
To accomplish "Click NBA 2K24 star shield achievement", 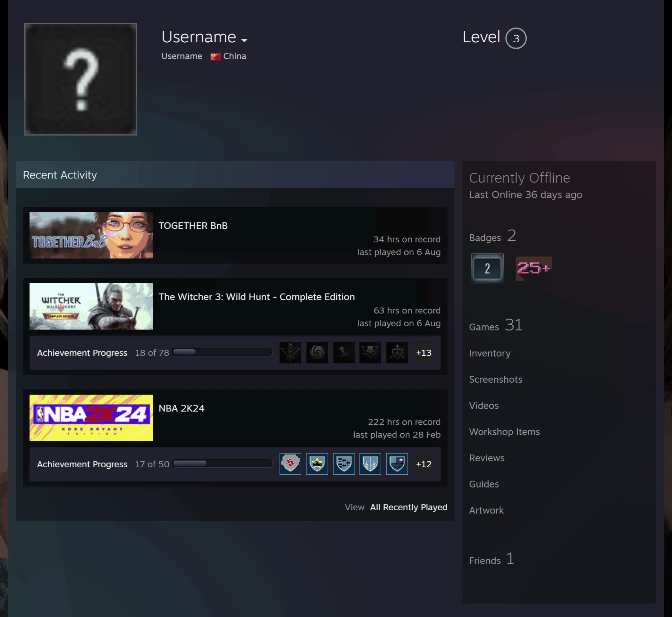I will (317, 464).
